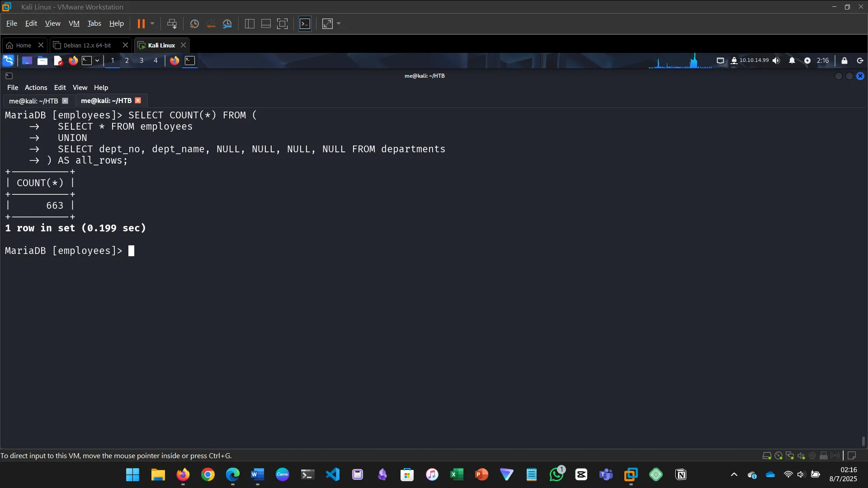Toggle console view
Screen dimensions: 868x488
[305, 23]
